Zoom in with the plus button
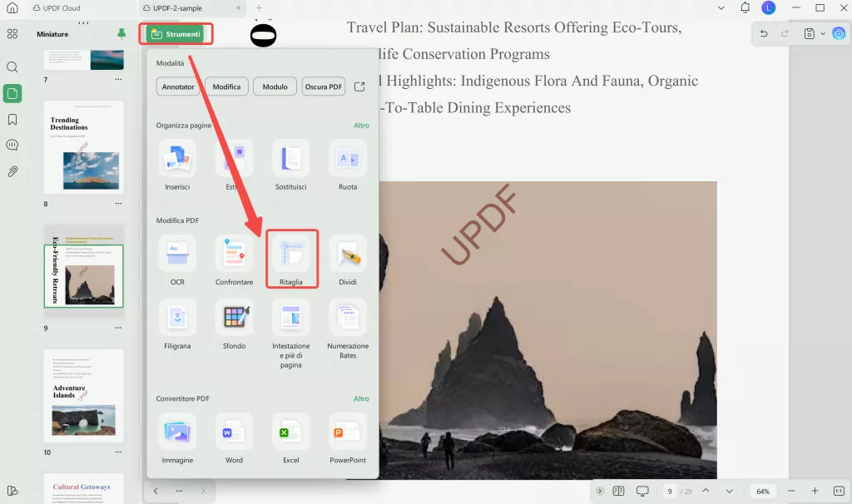The image size is (852, 504). 815,491
